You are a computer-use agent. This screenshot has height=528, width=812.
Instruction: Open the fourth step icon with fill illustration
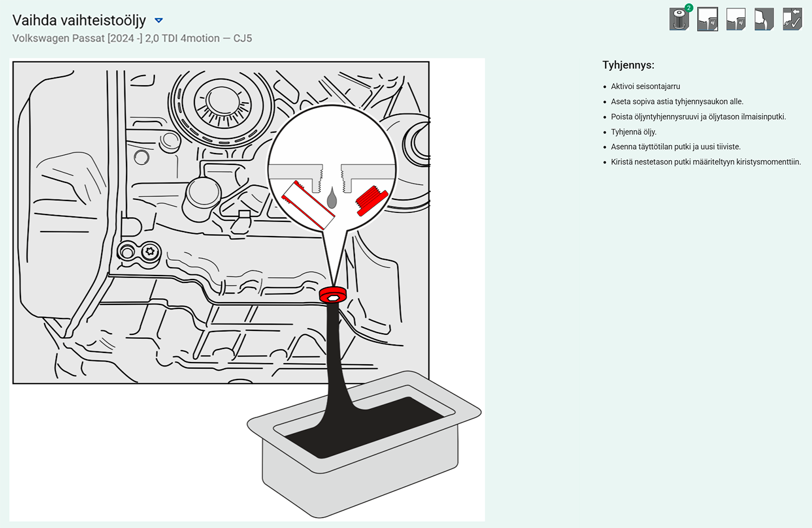[764, 19]
